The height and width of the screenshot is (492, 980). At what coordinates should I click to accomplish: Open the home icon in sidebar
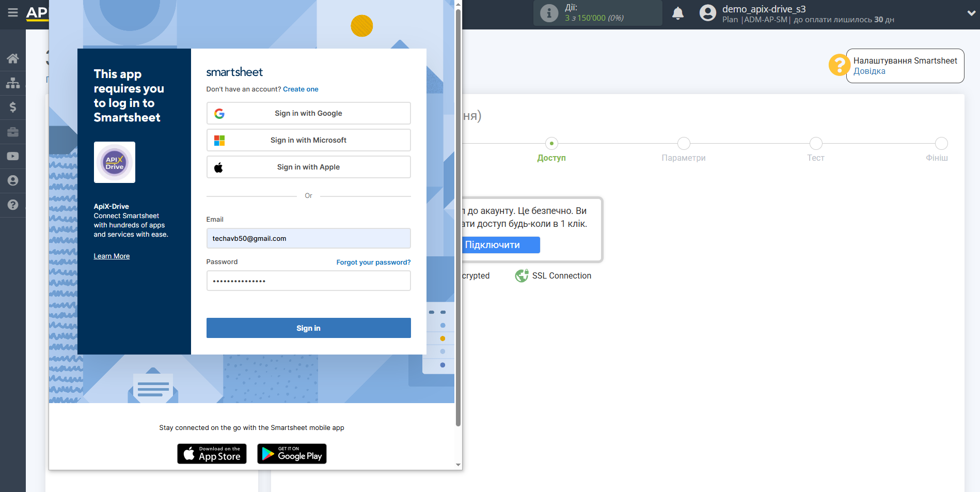[x=13, y=58]
